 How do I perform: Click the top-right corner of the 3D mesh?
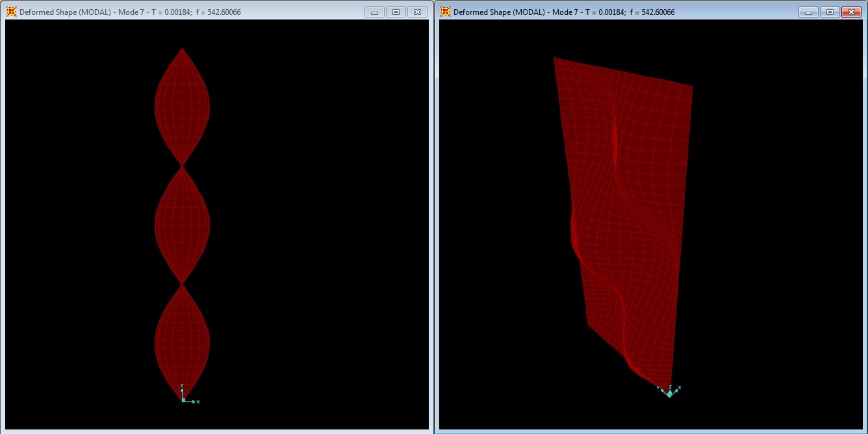(x=691, y=86)
